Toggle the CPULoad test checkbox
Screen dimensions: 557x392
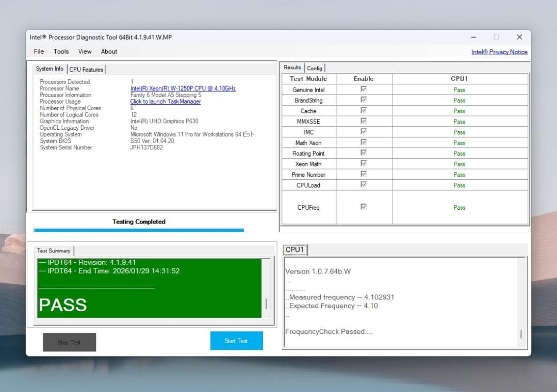[x=364, y=185]
